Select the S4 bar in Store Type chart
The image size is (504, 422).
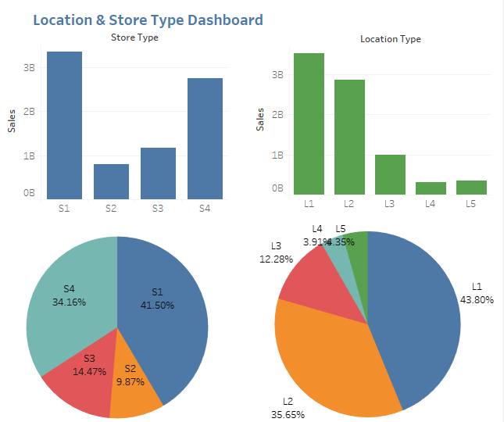(205, 138)
